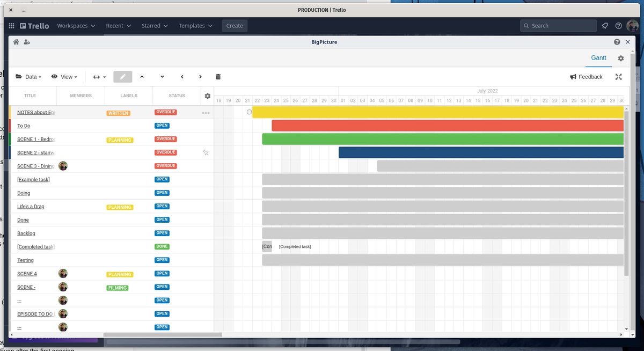The image size is (644, 351).
Task: Click the Trello search field
Action: coord(558,25)
